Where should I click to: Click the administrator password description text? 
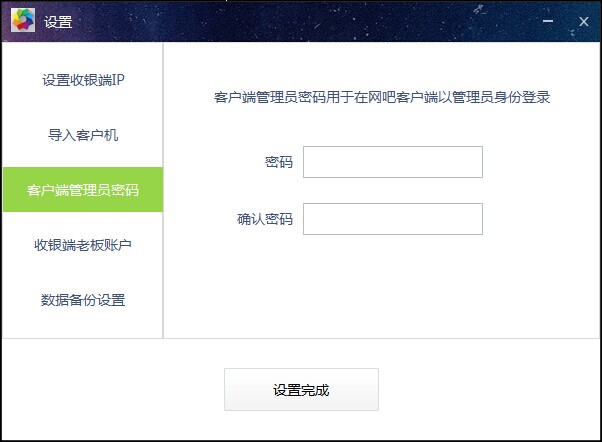point(382,97)
